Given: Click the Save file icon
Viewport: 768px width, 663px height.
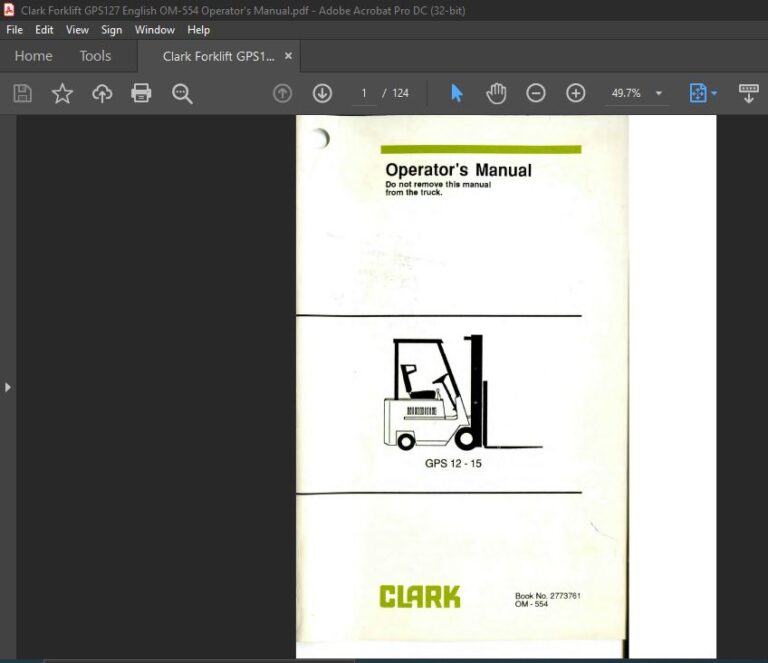Looking at the screenshot, I should coord(23,93).
